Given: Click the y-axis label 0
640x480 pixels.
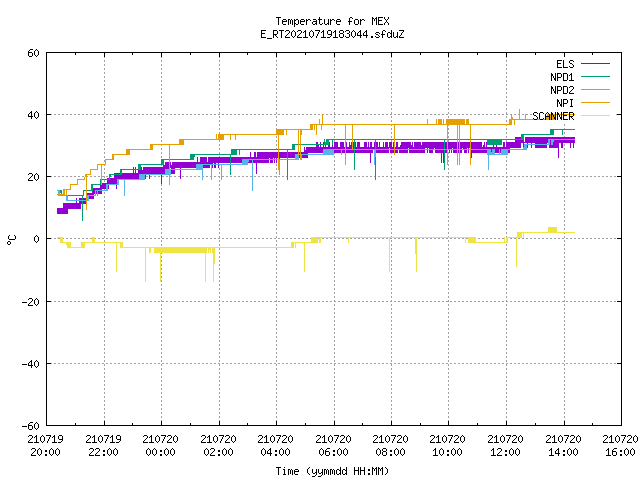Looking at the screenshot, I should tap(37, 239).
